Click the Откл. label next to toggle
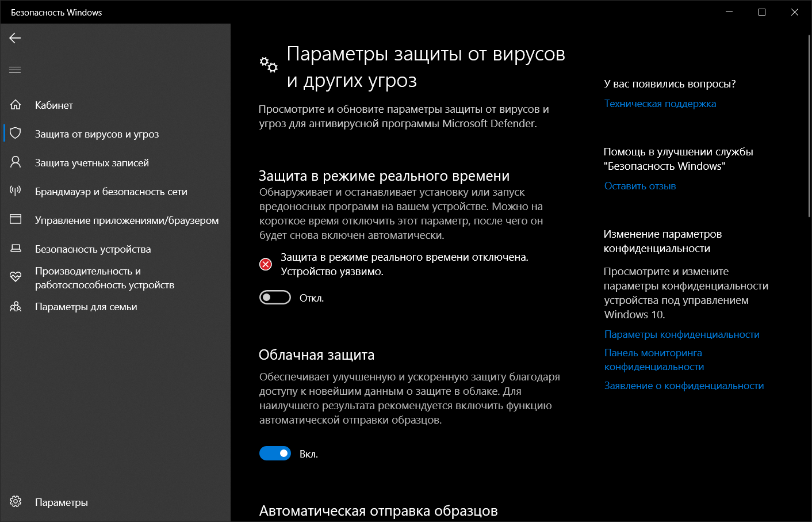This screenshot has height=522, width=812. pos(312,298)
